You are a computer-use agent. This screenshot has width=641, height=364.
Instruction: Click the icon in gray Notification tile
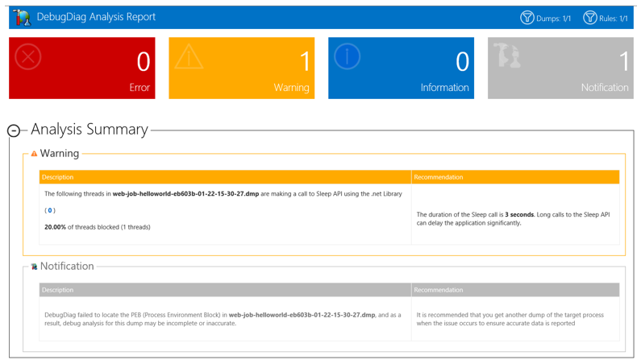click(507, 56)
